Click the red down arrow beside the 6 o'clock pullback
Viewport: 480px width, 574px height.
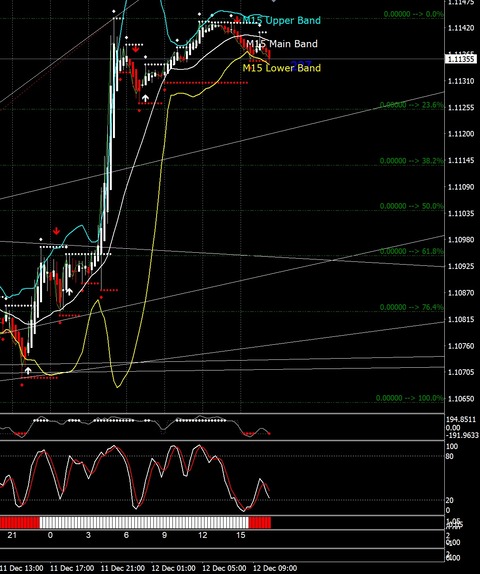point(136,48)
